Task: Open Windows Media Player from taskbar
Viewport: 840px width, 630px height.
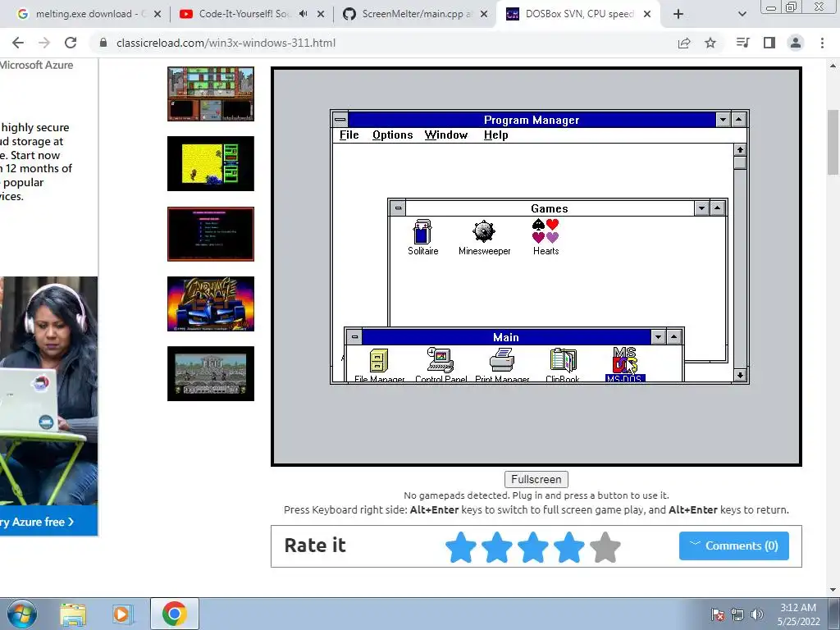Action: (123, 614)
